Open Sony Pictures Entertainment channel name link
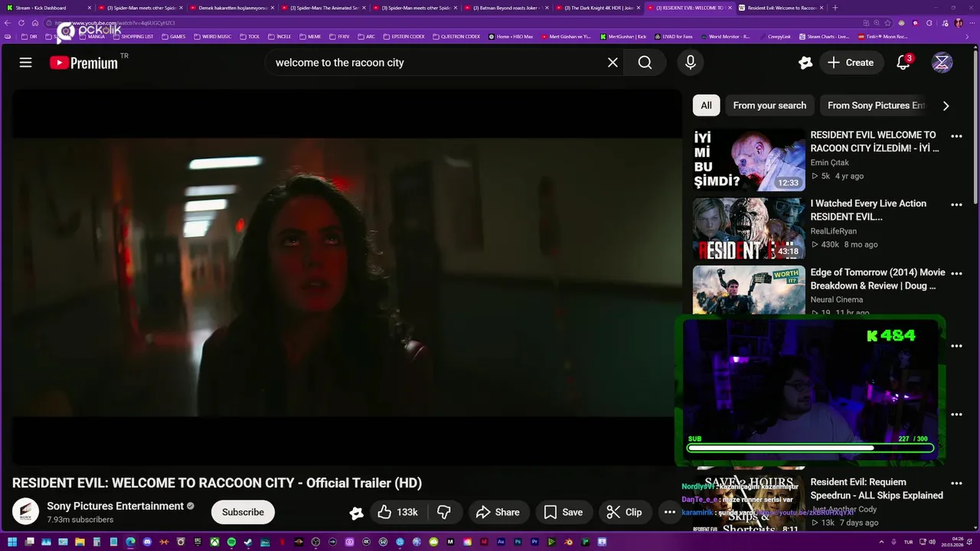980x551 pixels. tap(115, 506)
